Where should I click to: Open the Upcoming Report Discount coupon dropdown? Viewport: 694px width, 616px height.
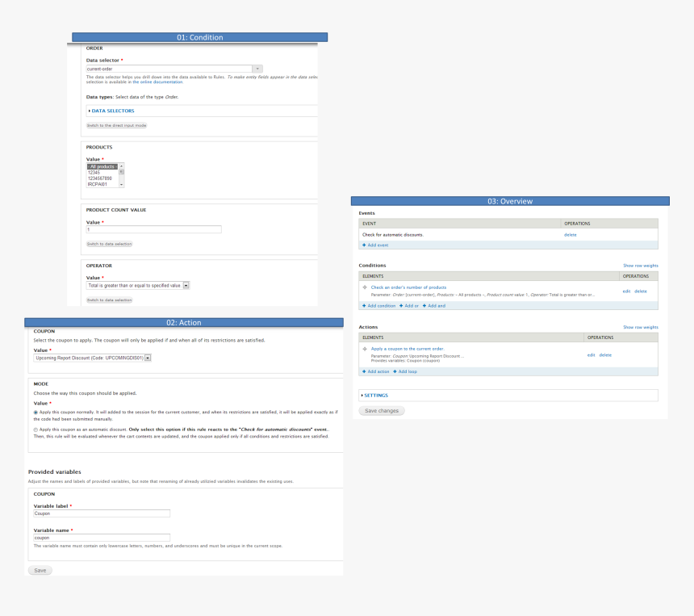(148, 357)
